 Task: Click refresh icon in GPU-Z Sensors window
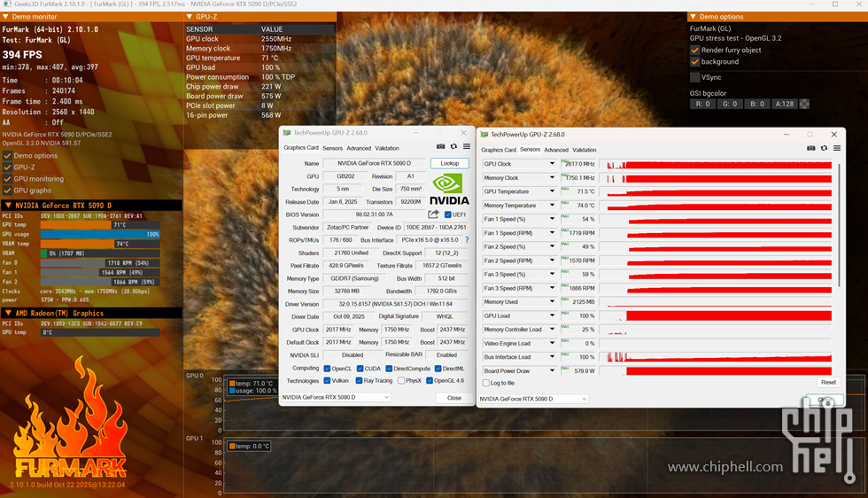tap(824, 149)
